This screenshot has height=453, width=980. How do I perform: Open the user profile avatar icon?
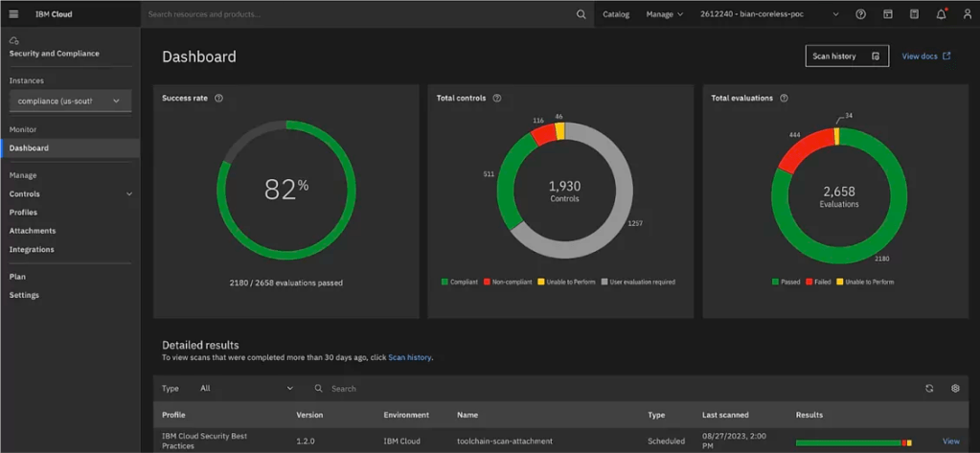coord(966,14)
